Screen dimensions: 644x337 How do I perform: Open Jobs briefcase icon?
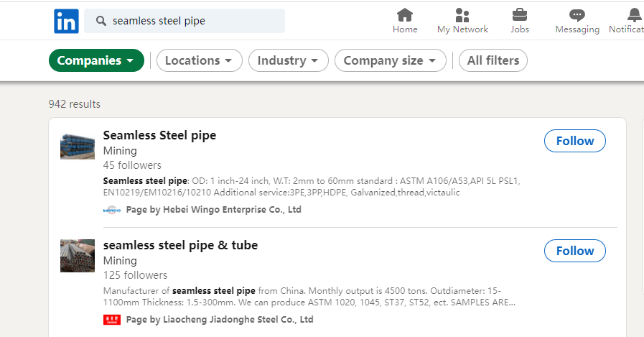coord(520,14)
